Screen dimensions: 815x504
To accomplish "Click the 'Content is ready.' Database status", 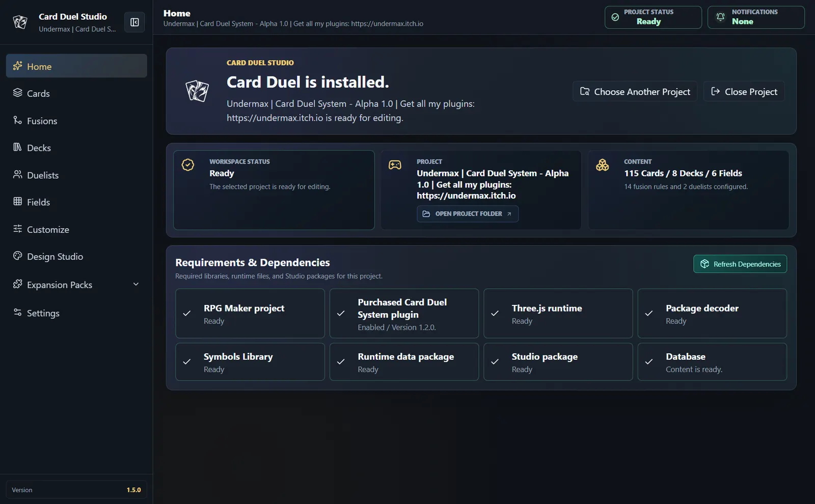I will tap(694, 370).
